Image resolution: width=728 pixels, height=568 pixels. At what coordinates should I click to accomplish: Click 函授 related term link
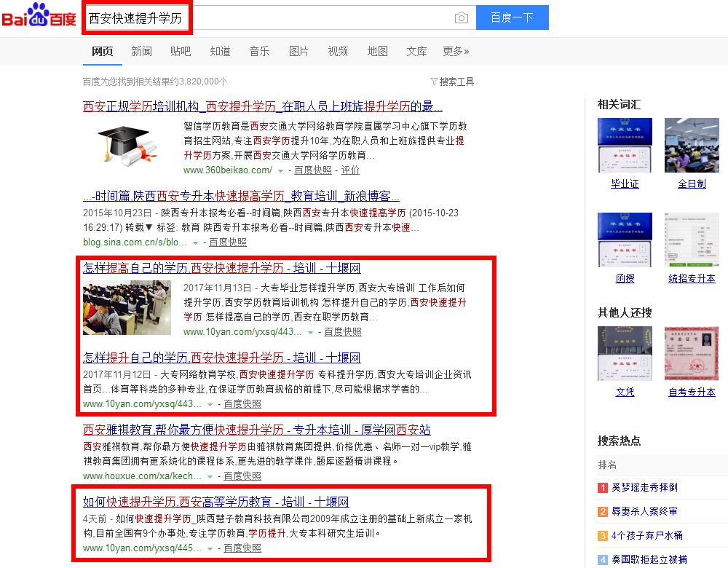click(625, 279)
